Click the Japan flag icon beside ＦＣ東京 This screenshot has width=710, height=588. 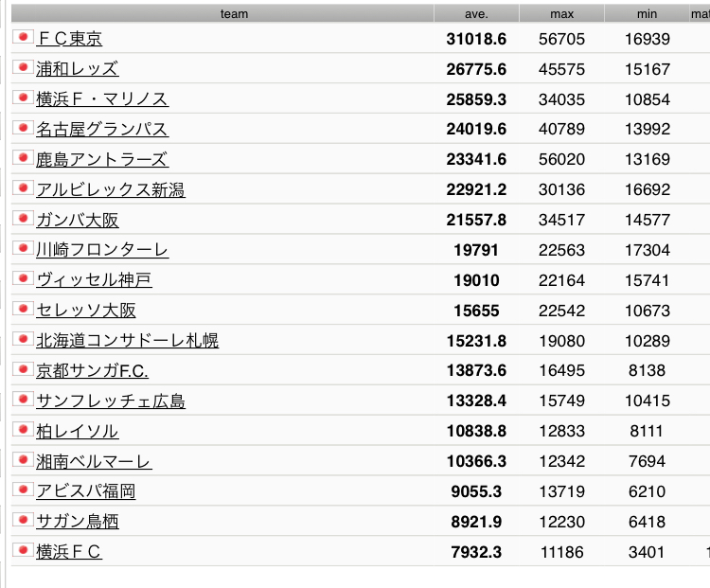pos(23,38)
